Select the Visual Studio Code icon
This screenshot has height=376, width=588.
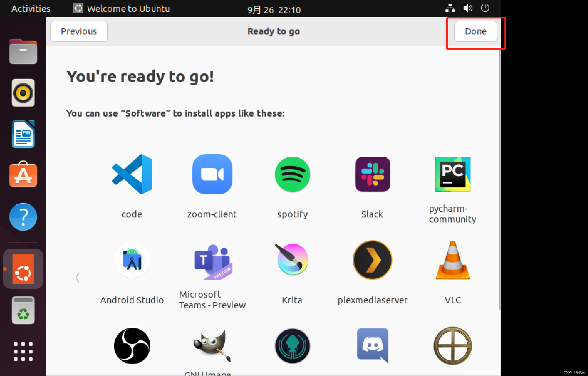132,174
